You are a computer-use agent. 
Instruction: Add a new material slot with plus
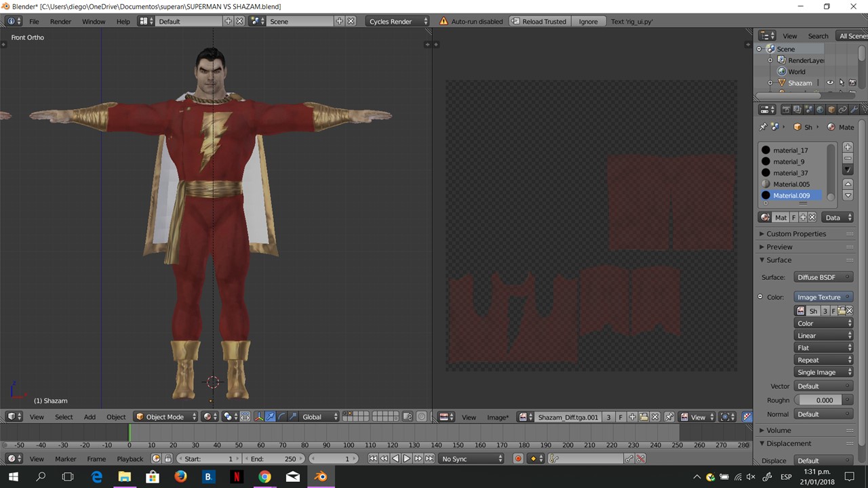848,147
